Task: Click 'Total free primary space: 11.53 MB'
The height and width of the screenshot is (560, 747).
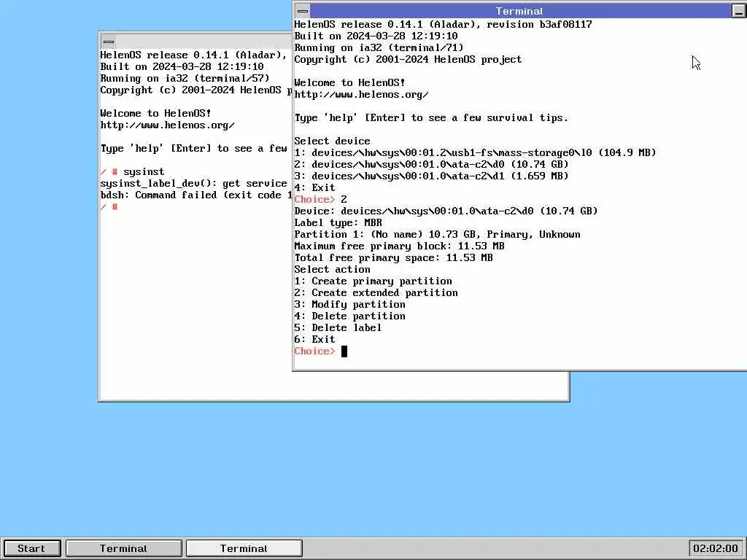Action: 393,257
